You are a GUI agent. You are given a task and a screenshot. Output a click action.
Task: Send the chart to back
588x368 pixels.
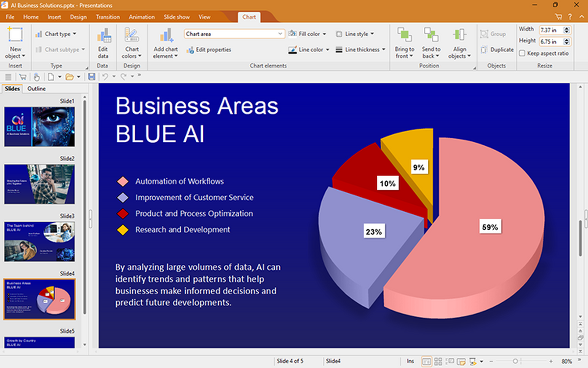point(431,43)
